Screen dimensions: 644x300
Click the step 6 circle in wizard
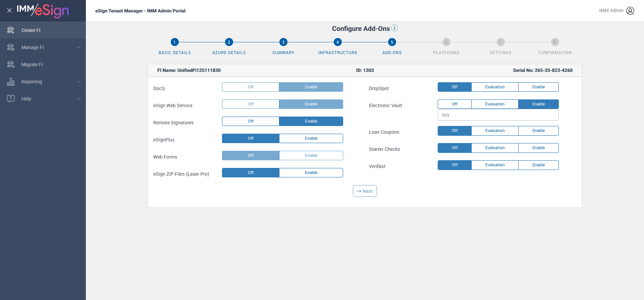(446, 42)
